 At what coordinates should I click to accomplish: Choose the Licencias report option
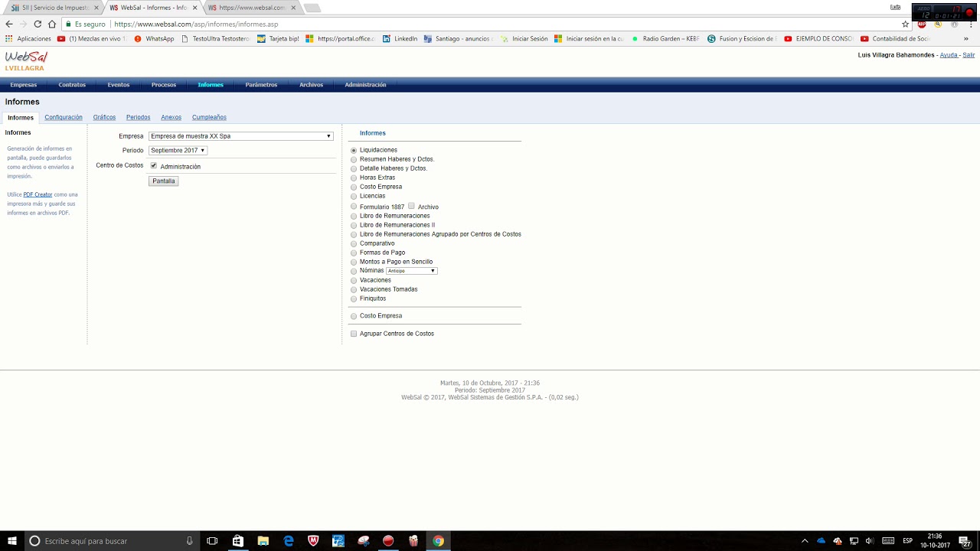354,197
